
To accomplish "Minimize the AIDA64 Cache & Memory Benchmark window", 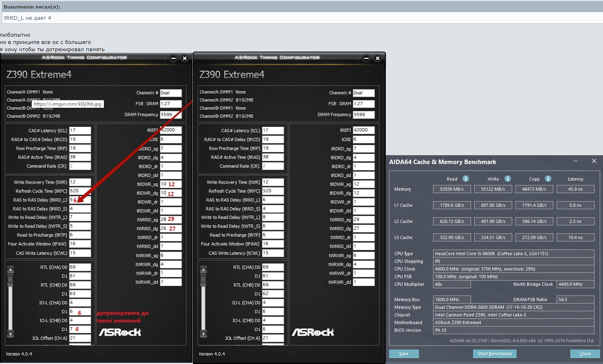I will pos(576,161).
